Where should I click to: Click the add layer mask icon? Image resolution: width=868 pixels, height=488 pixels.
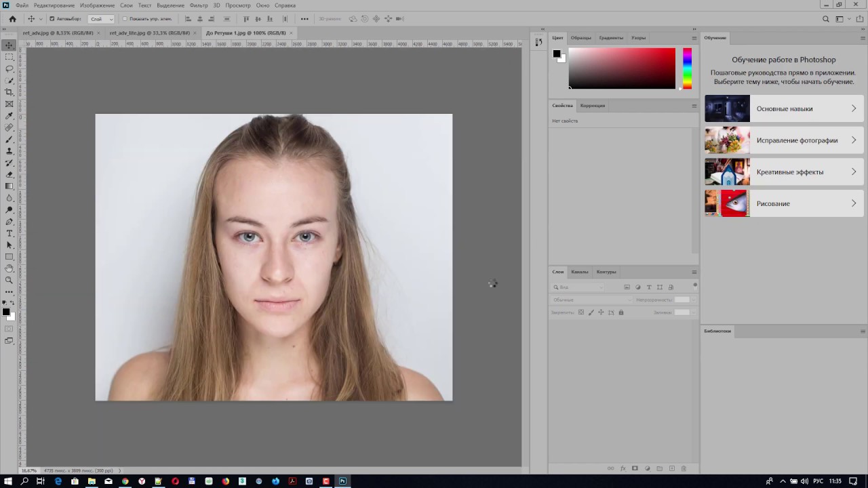635,468
